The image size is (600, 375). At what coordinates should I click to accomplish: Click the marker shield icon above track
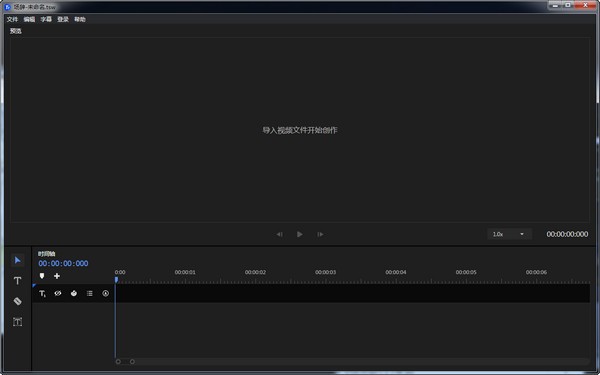42,276
